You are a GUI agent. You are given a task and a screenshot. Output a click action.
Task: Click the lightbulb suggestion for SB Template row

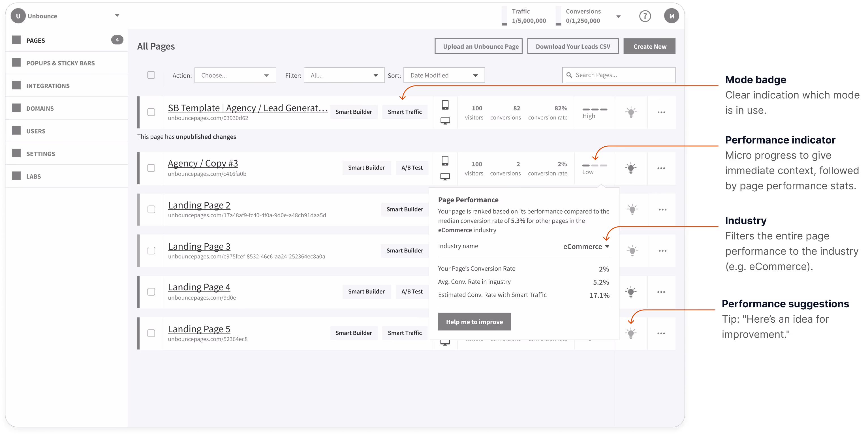[x=631, y=112]
